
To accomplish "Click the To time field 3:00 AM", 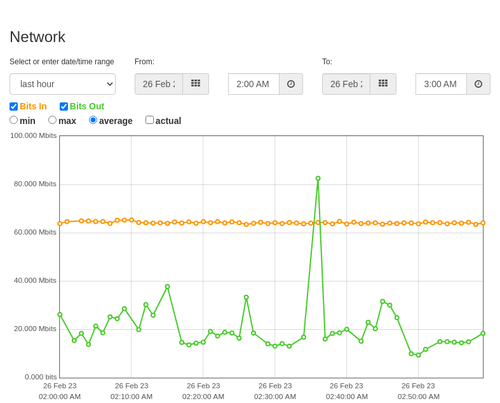I will (441, 84).
